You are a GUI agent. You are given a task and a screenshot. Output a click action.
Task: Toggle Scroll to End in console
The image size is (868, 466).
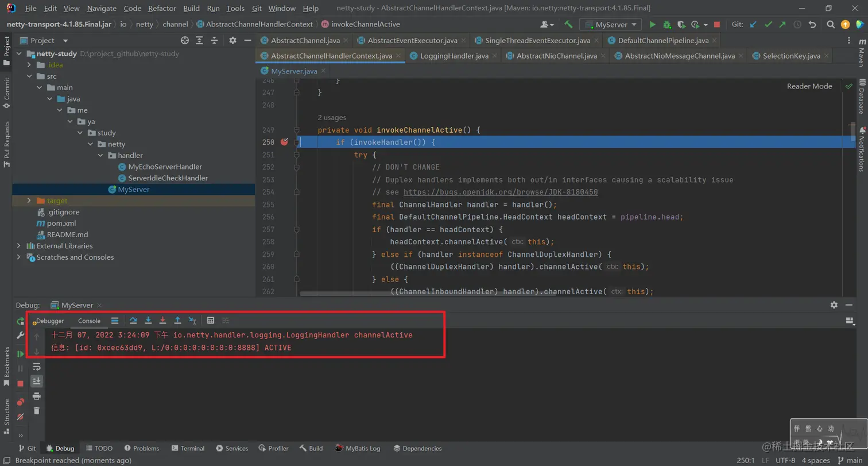pyautogui.click(x=37, y=381)
